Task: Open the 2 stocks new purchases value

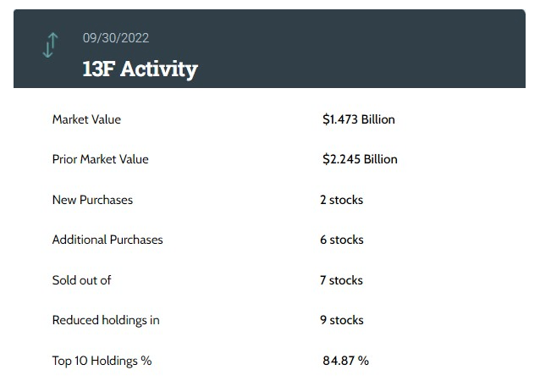Action: pos(342,200)
